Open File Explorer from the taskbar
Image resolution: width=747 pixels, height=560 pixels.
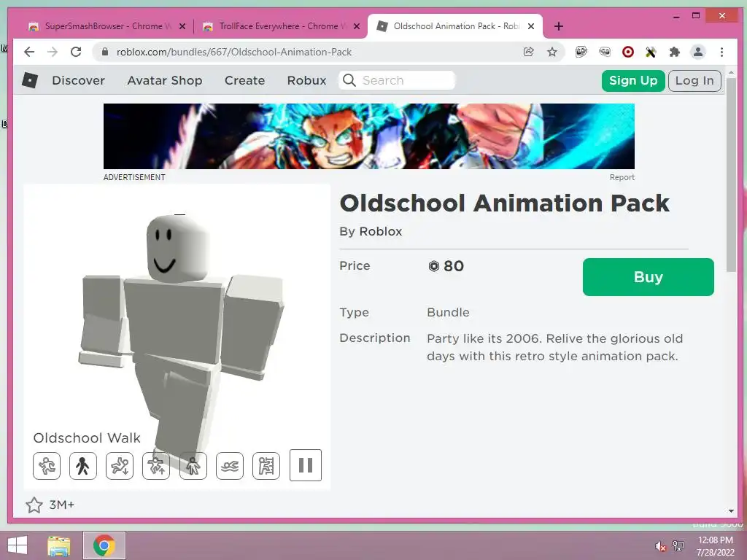pyautogui.click(x=59, y=545)
